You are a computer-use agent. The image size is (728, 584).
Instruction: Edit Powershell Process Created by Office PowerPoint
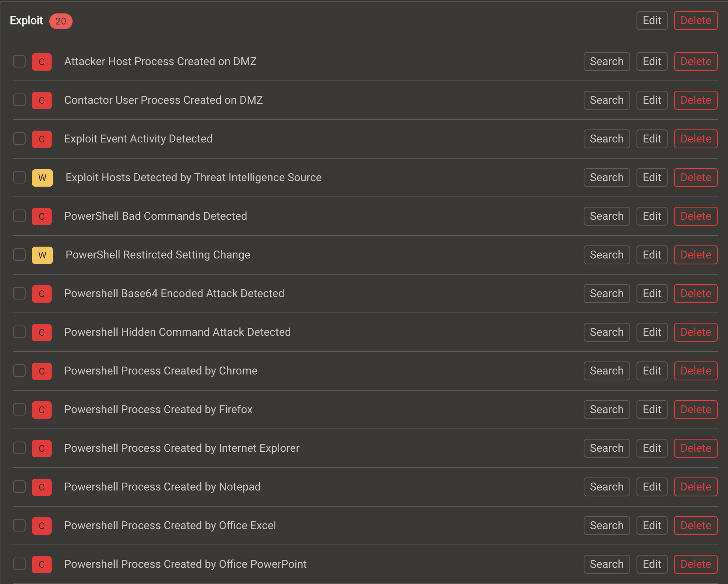652,564
